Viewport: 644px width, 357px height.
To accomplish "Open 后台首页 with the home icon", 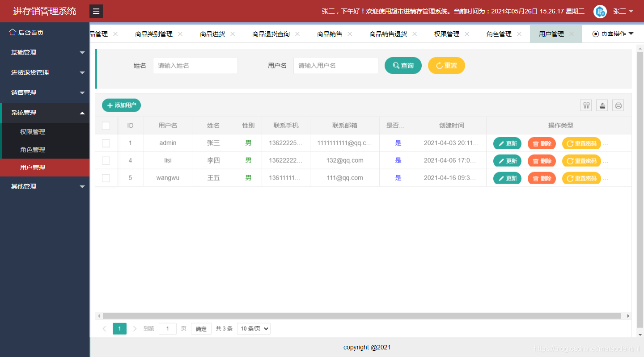I will click(26, 32).
